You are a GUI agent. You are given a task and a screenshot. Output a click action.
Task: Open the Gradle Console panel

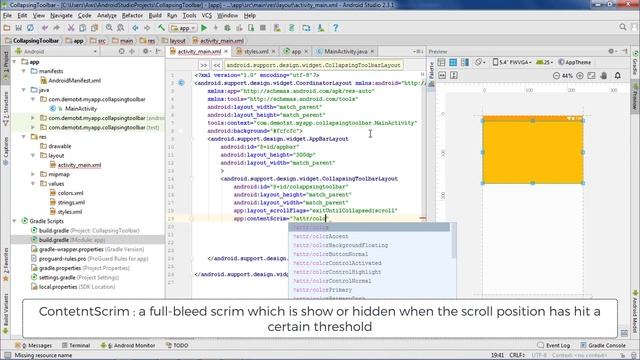coord(602,345)
